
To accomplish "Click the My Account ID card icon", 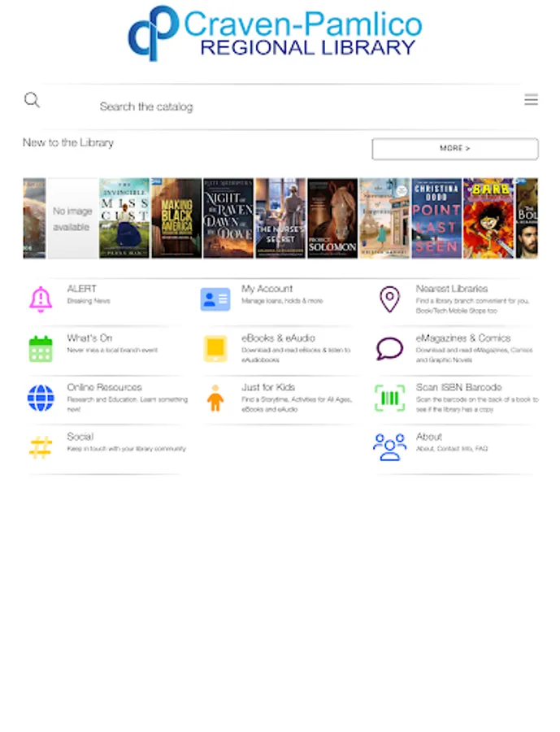I will [x=215, y=299].
